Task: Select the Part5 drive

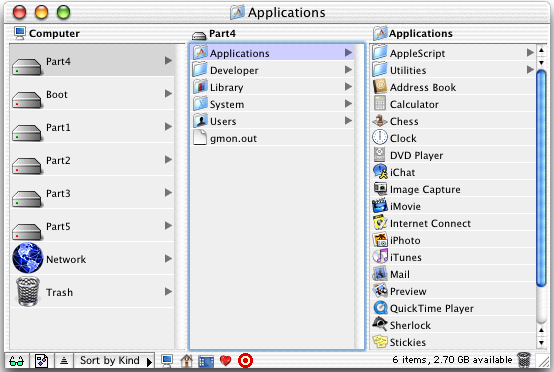Action: 92,225
